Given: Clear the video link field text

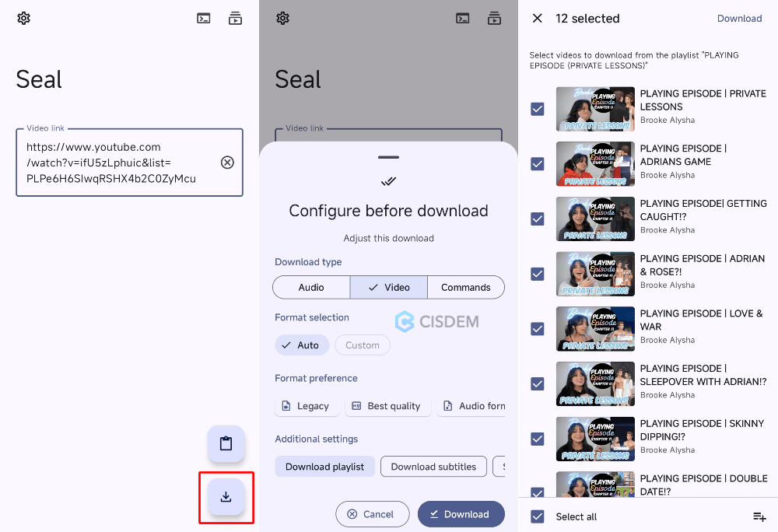Looking at the screenshot, I should (227, 162).
